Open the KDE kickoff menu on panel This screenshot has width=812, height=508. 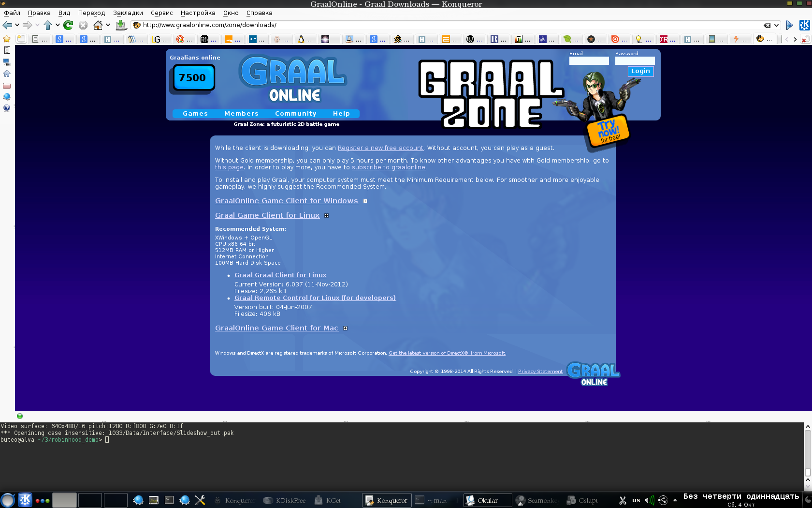(25, 500)
